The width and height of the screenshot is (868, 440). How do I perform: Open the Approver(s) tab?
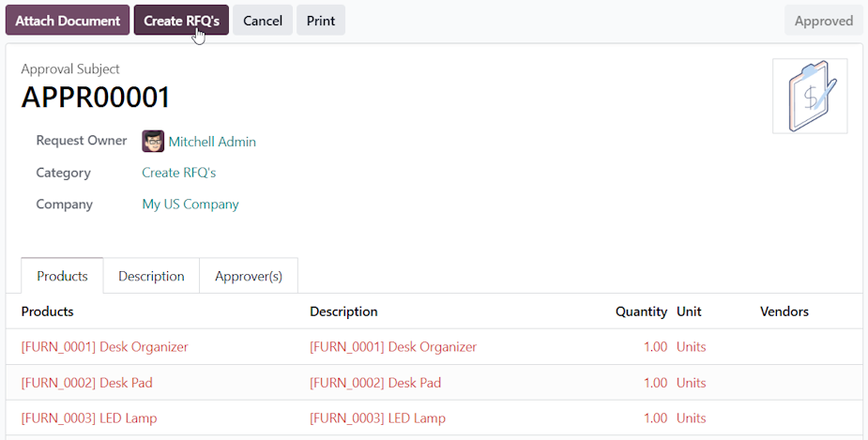[x=249, y=276]
